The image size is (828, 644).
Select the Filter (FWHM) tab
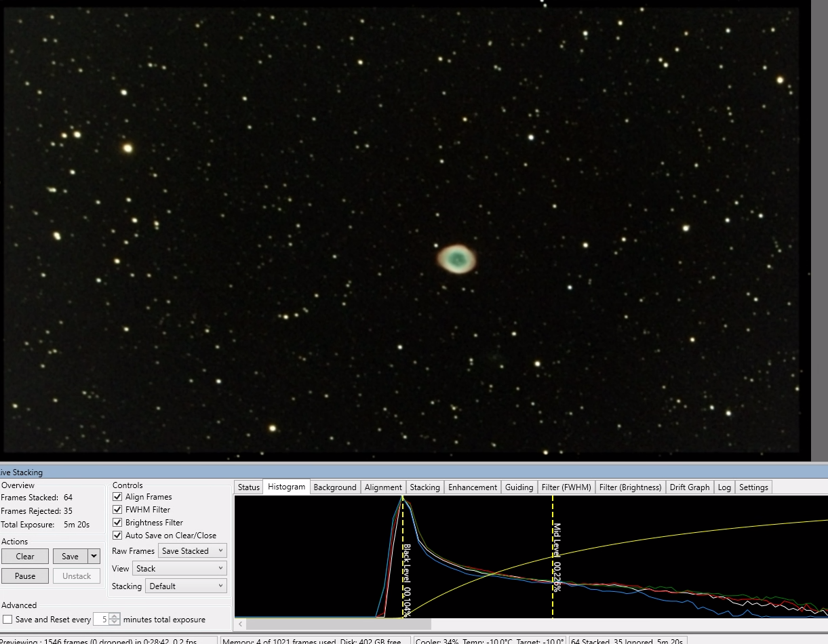566,487
